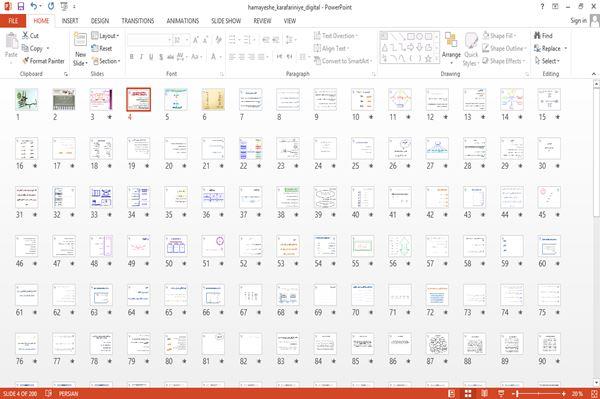Screen dimensions: 600x399
Task: Click the Underline U icon
Action: (151, 57)
